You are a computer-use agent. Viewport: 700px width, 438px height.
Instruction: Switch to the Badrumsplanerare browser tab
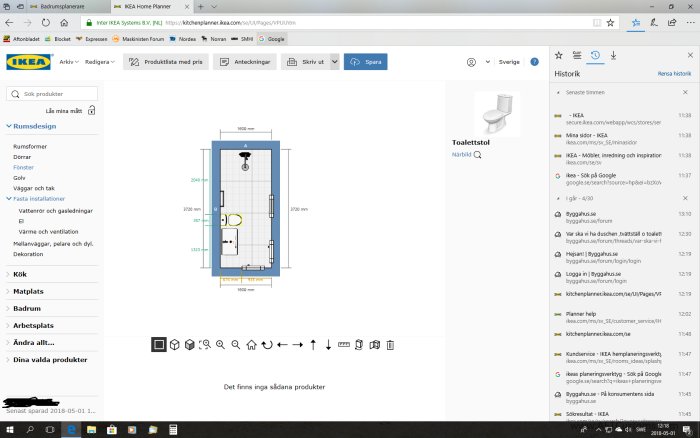[x=62, y=7]
